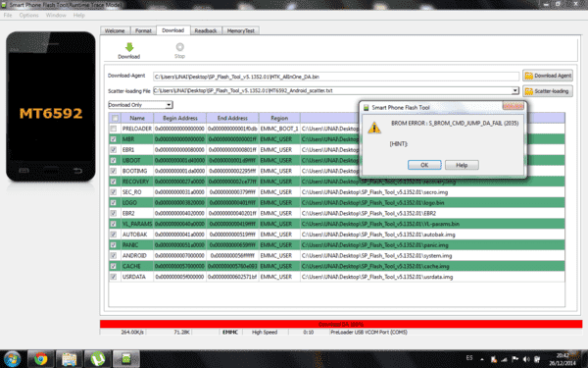
Task: Click the taskbar clock showing 20:42
Action: pyautogui.click(x=563, y=359)
